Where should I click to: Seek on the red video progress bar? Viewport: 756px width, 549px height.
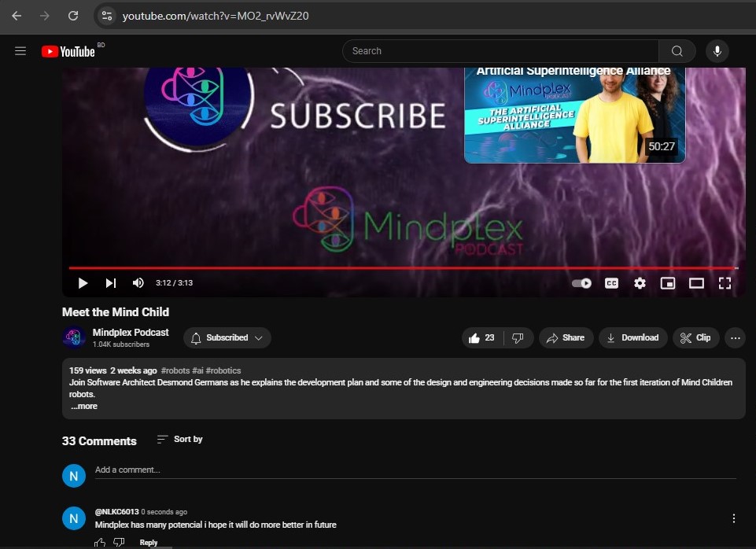[403, 267]
